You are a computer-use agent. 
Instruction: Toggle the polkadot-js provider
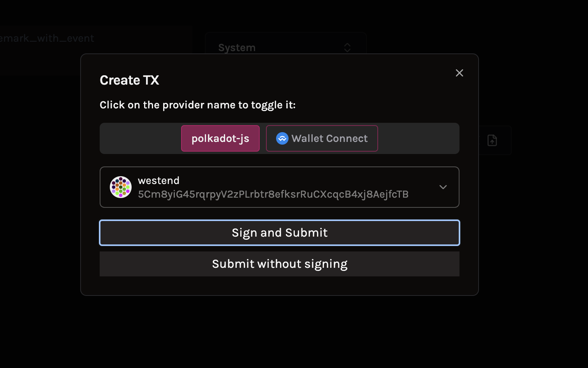(220, 138)
